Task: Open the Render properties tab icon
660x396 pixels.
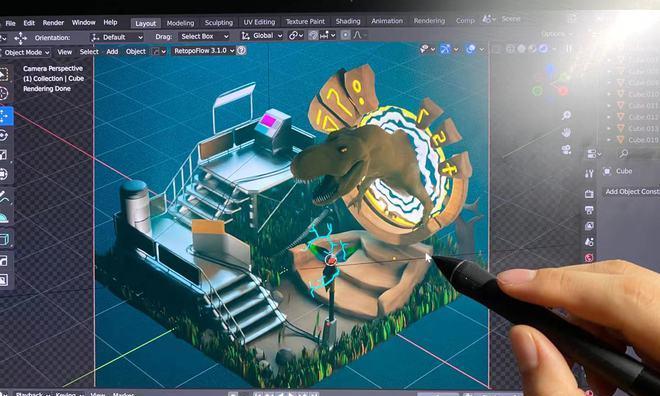Action: (x=589, y=194)
